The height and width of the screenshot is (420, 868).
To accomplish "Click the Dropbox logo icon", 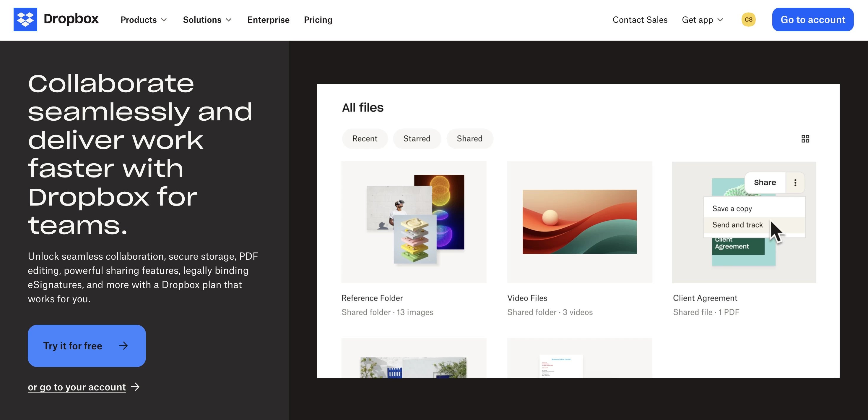I will pos(25,20).
